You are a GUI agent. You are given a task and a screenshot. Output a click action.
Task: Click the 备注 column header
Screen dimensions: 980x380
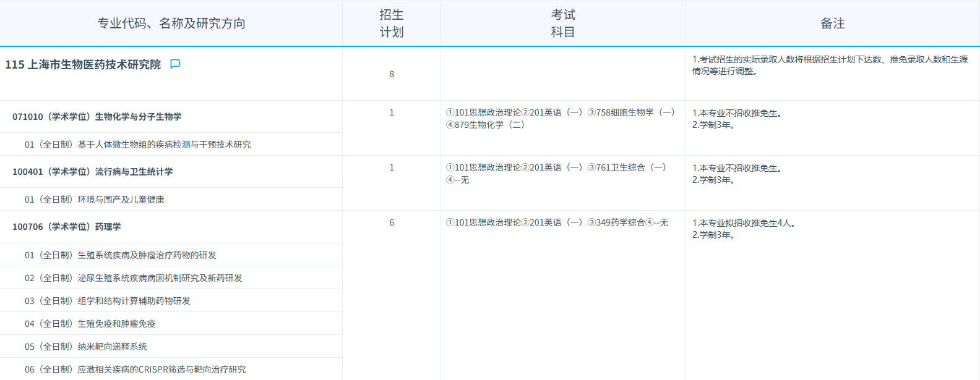832,23
